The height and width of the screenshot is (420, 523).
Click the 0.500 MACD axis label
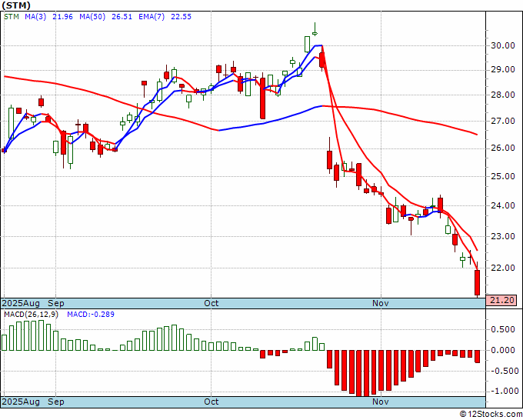(503, 329)
